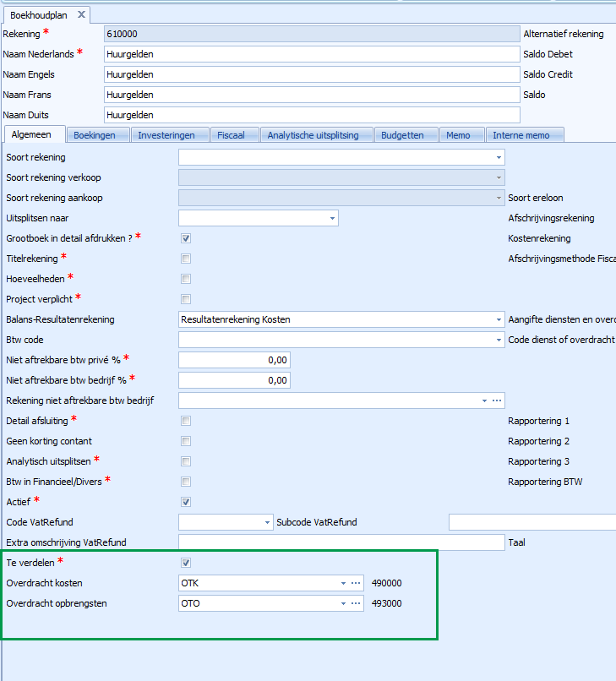Expand the Soort rekening dropdown
Viewport: 616px width, 681px height.
(x=499, y=157)
